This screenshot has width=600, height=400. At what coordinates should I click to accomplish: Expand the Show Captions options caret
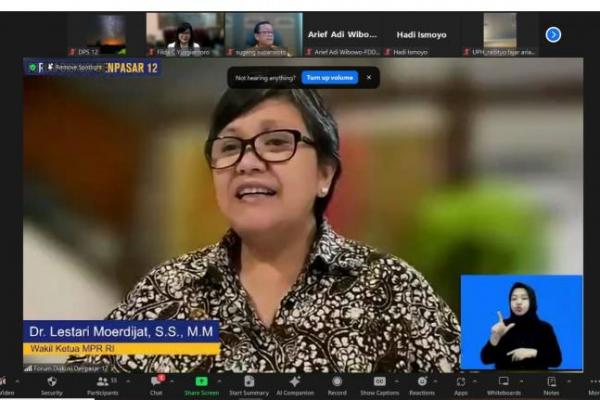pos(396,381)
